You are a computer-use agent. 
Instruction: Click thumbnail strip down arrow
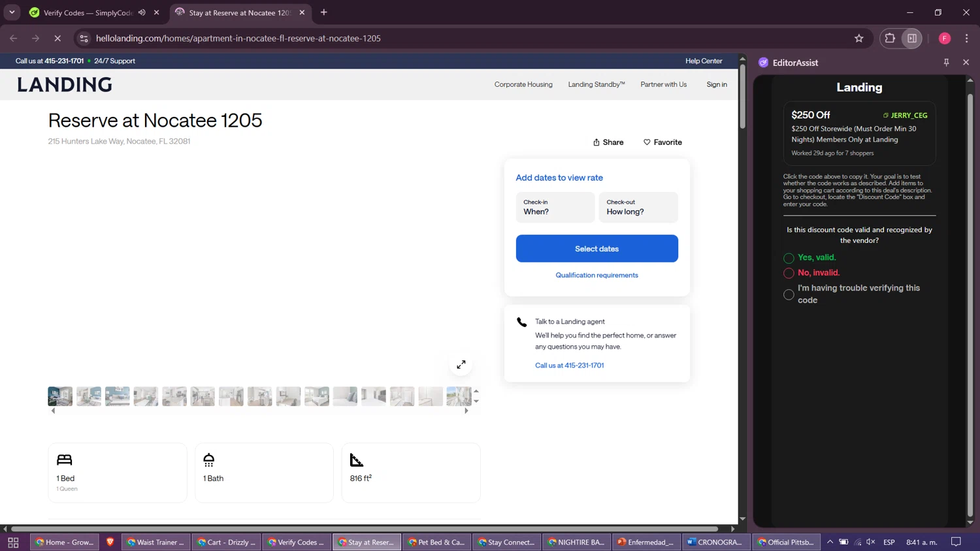(476, 401)
